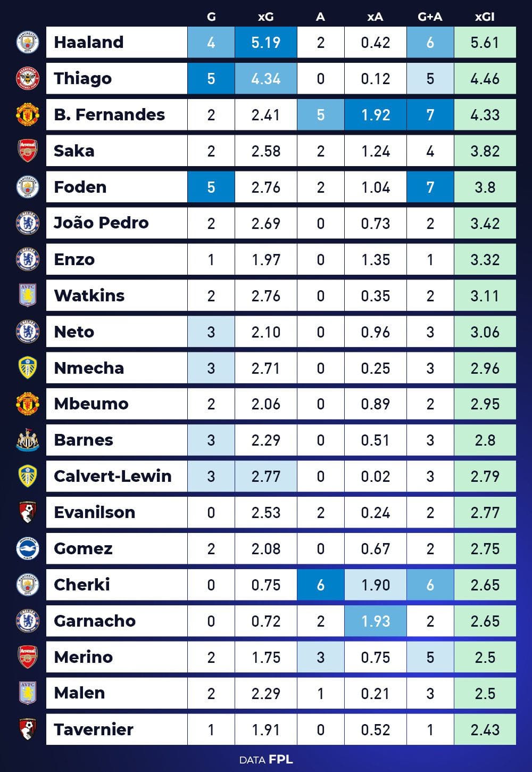Select the G+A column header
Screen dimensions: 532x772
[x=430, y=17]
